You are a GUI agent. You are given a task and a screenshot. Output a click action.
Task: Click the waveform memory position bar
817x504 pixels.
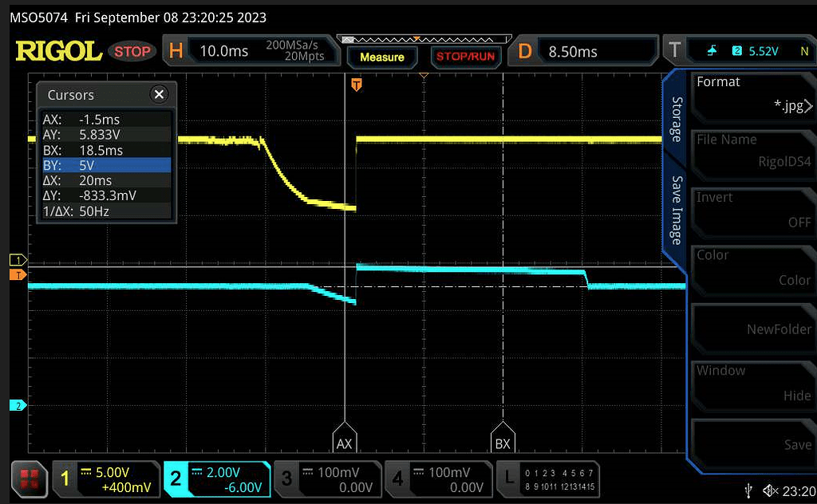(424, 38)
